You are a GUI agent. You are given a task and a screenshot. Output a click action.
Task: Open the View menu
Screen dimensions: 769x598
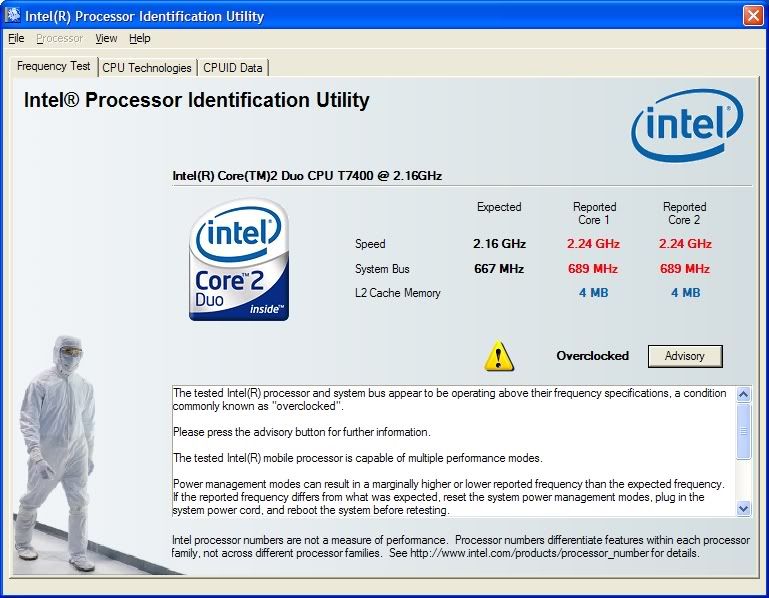click(x=106, y=38)
